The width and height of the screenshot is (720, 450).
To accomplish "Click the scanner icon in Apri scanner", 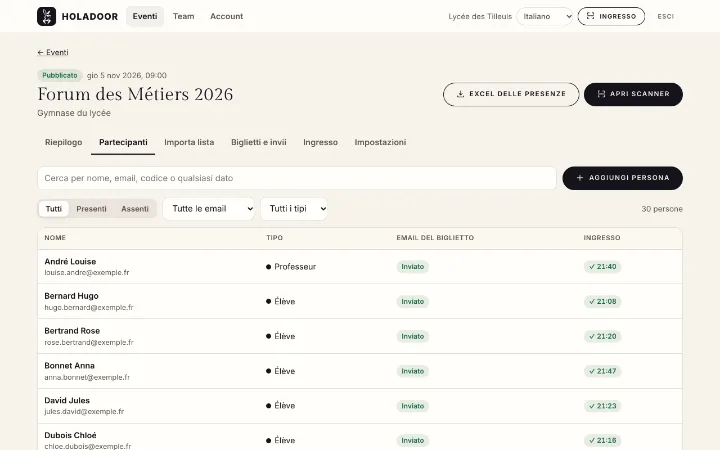I will point(601,94).
